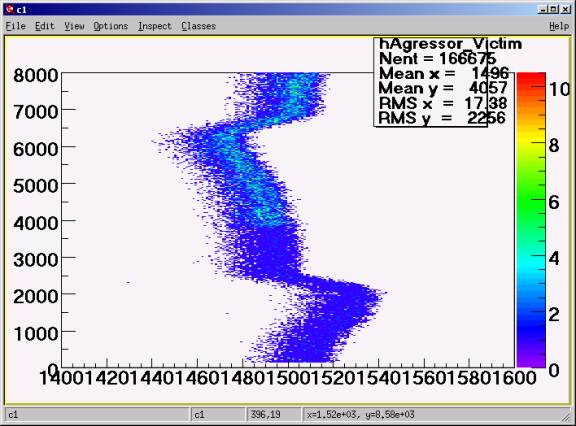This screenshot has width=576, height=426.
Task: Maximize the c1 canvas window
Action: click(x=554, y=10)
